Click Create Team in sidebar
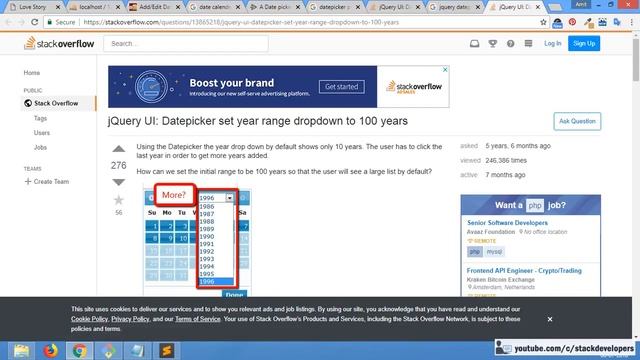Image resolution: width=640 pixels, height=360 pixels. (47, 182)
